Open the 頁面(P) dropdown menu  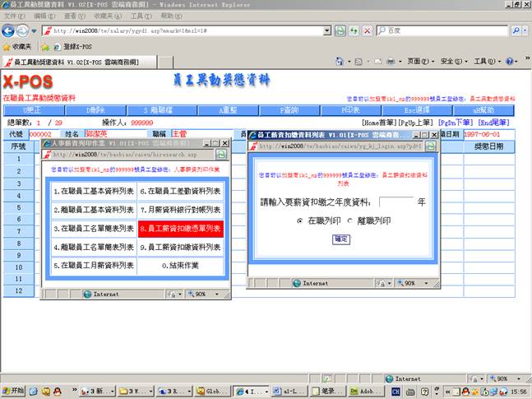(x=421, y=62)
